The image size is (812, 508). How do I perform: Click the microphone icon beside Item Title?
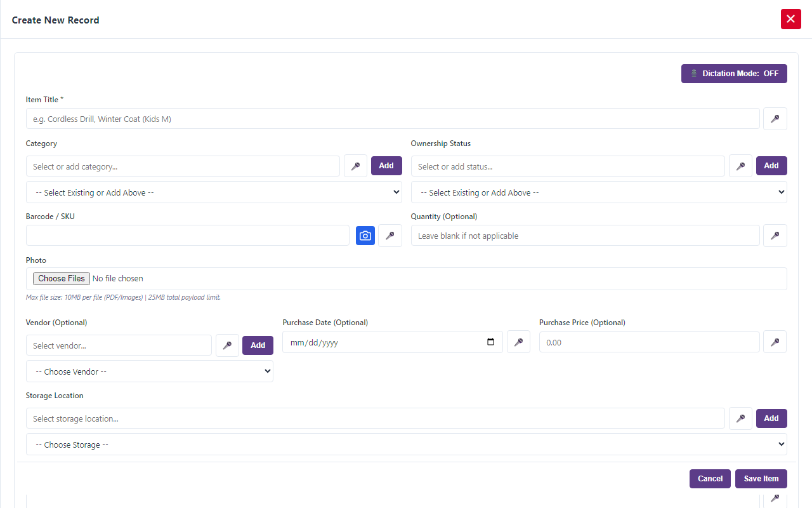tap(775, 119)
